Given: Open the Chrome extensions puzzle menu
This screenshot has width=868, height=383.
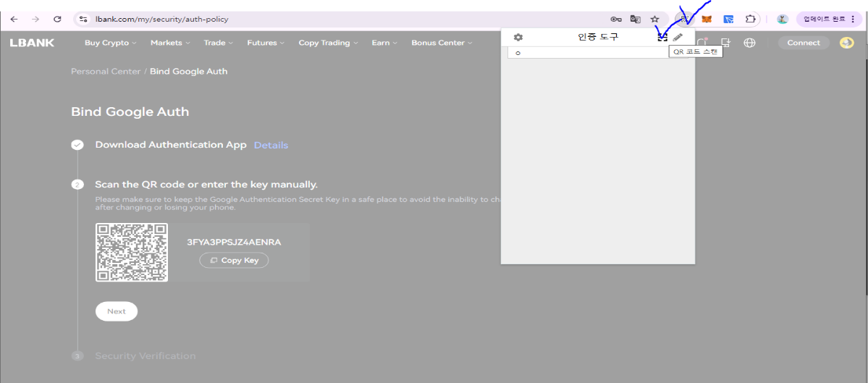Looking at the screenshot, I should click(750, 19).
